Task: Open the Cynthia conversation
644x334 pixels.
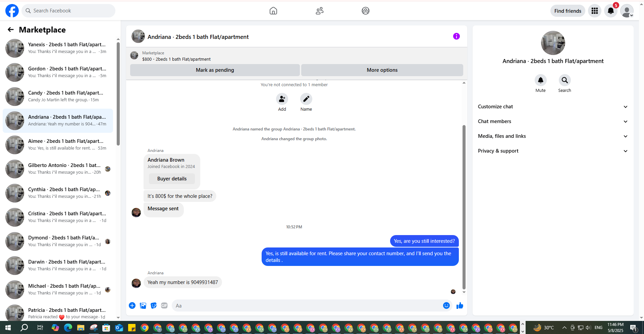Action: [58, 193]
